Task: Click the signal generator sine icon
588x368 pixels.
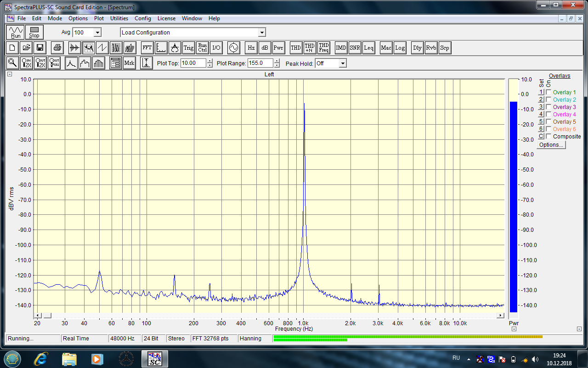Action: (x=233, y=47)
